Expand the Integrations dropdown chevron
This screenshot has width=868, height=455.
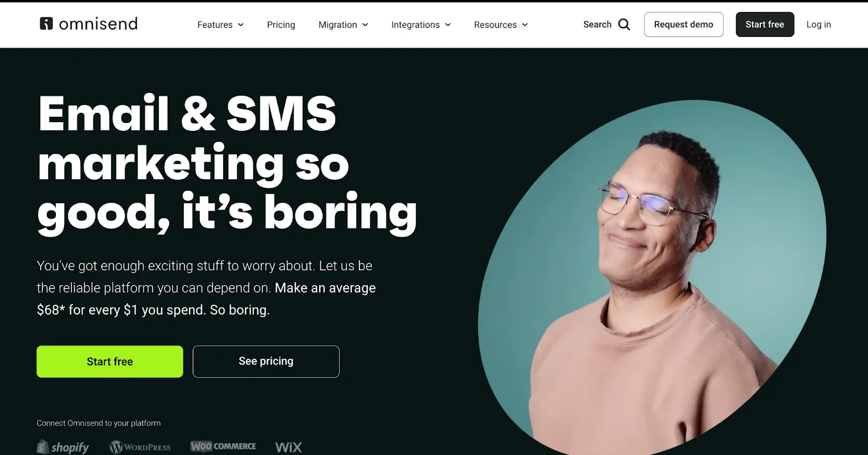pyautogui.click(x=448, y=25)
